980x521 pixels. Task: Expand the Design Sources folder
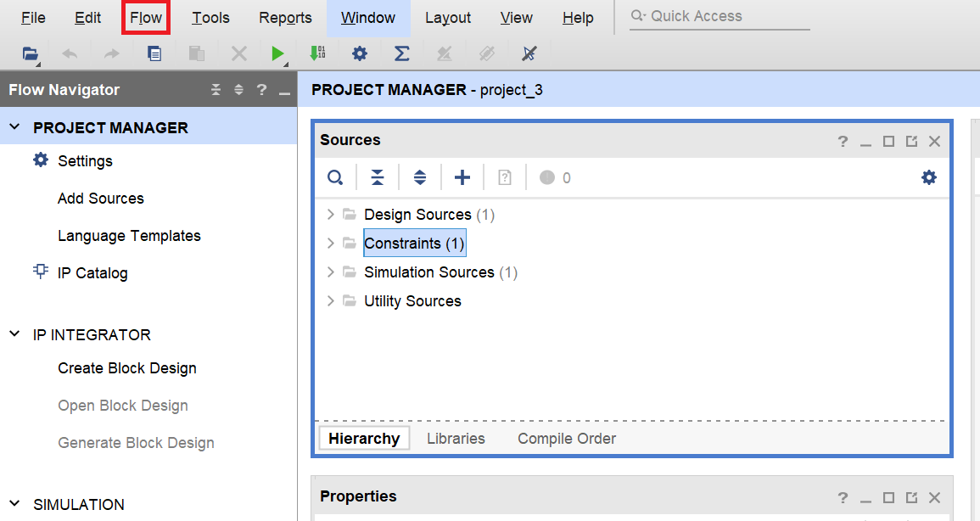click(331, 215)
